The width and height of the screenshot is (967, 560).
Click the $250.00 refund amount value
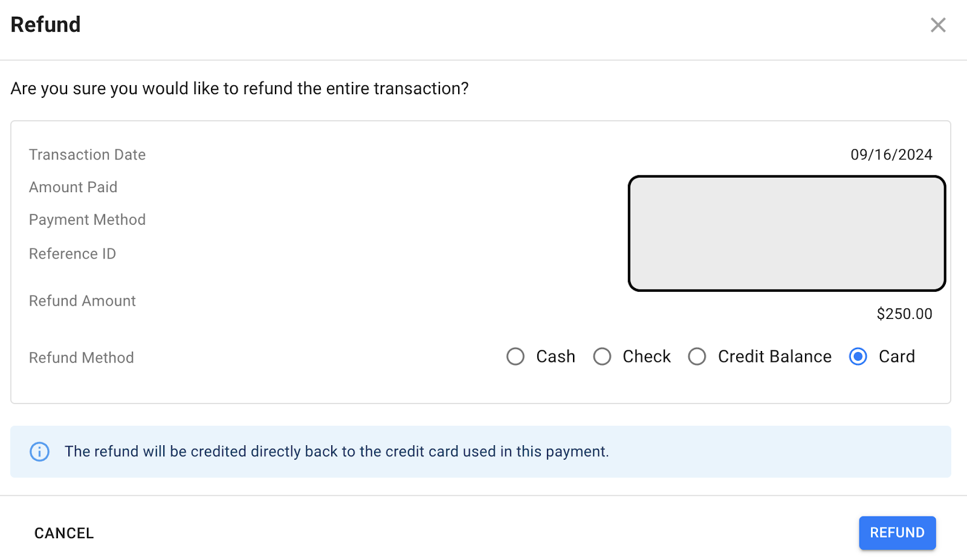pos(904,314)
